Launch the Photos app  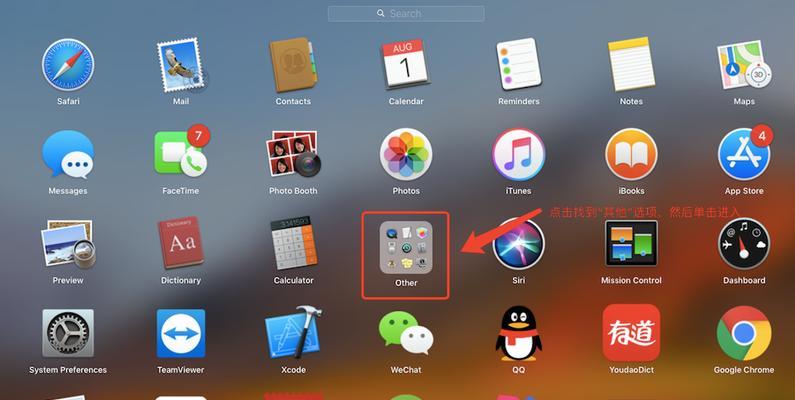point(406,154)
